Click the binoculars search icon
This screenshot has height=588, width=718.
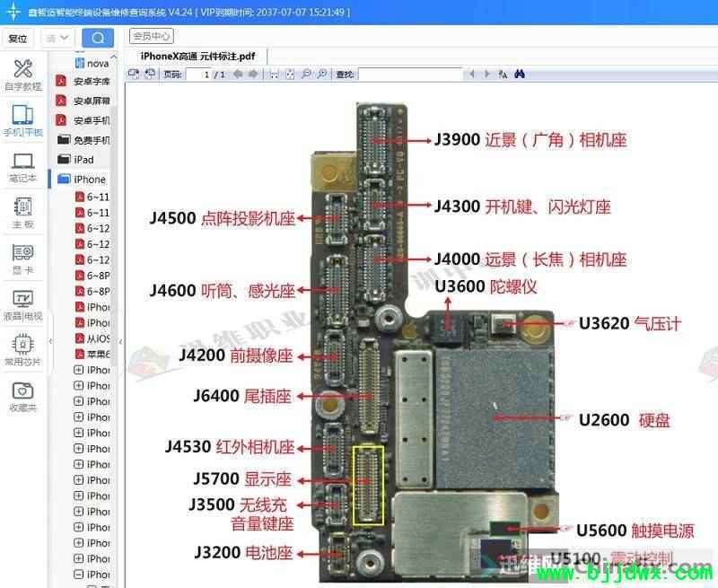520,74
